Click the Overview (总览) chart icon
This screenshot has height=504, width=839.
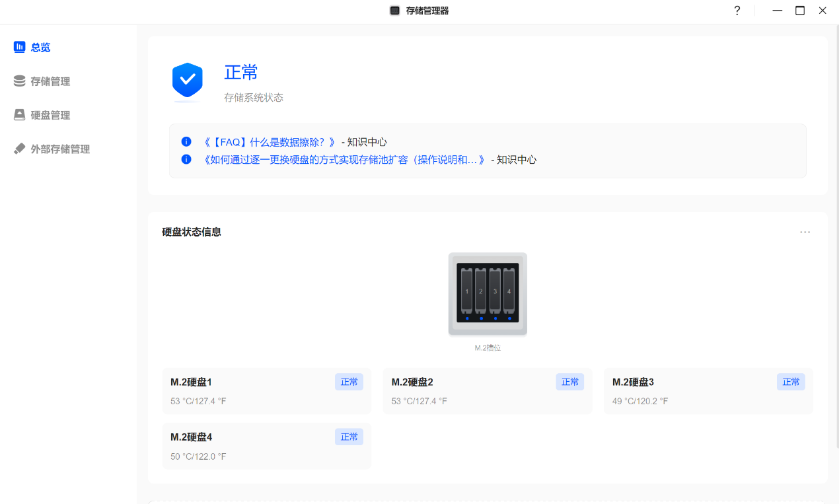(20, 47)
